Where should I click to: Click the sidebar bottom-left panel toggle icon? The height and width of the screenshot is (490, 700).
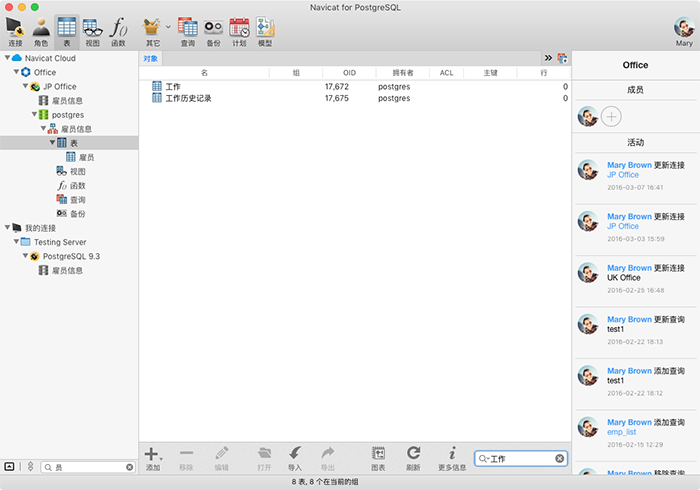(9, 467)
